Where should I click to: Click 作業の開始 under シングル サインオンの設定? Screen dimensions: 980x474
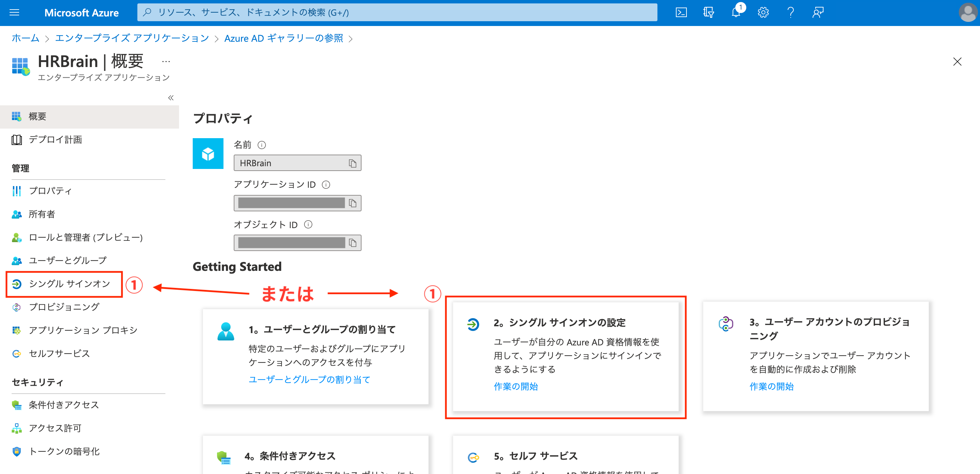click(x=516, y=386)
